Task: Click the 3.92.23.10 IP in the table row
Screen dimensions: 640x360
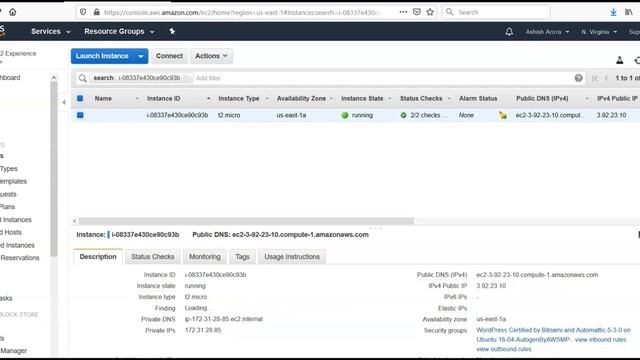Action: (611, 115)
